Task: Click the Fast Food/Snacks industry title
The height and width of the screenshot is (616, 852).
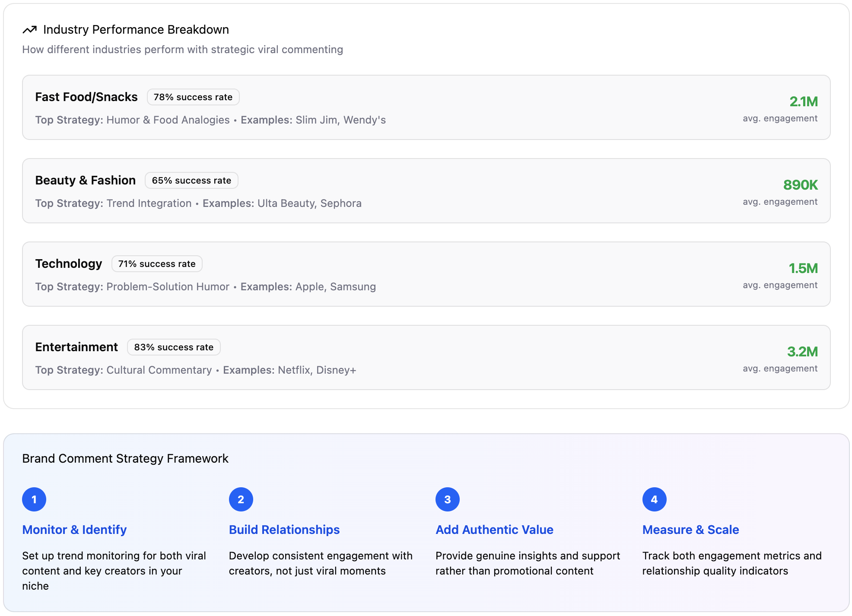Action: point(86,97)
